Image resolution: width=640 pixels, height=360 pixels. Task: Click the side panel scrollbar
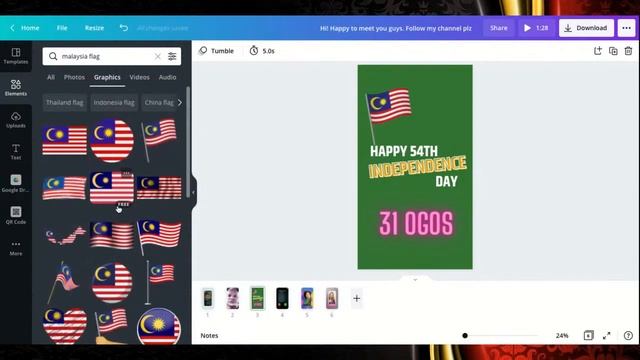[x=188, y=142]
